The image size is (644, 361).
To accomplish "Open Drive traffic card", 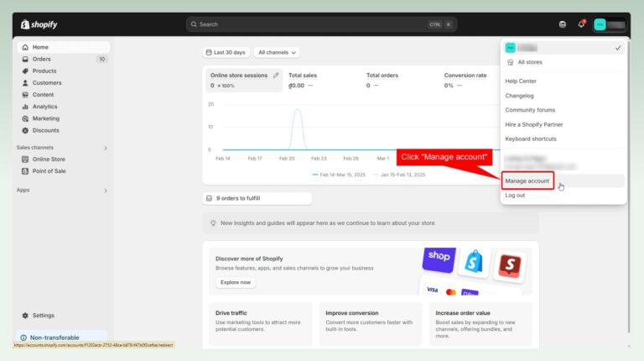I will [x=261, y=324].
